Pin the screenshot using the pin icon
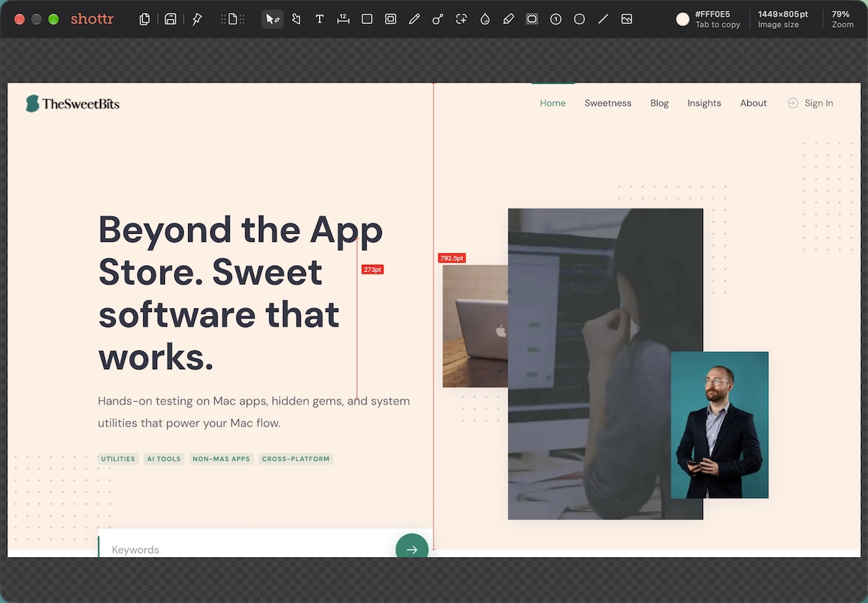Screen dimensions: 868x603 point(197,20)
